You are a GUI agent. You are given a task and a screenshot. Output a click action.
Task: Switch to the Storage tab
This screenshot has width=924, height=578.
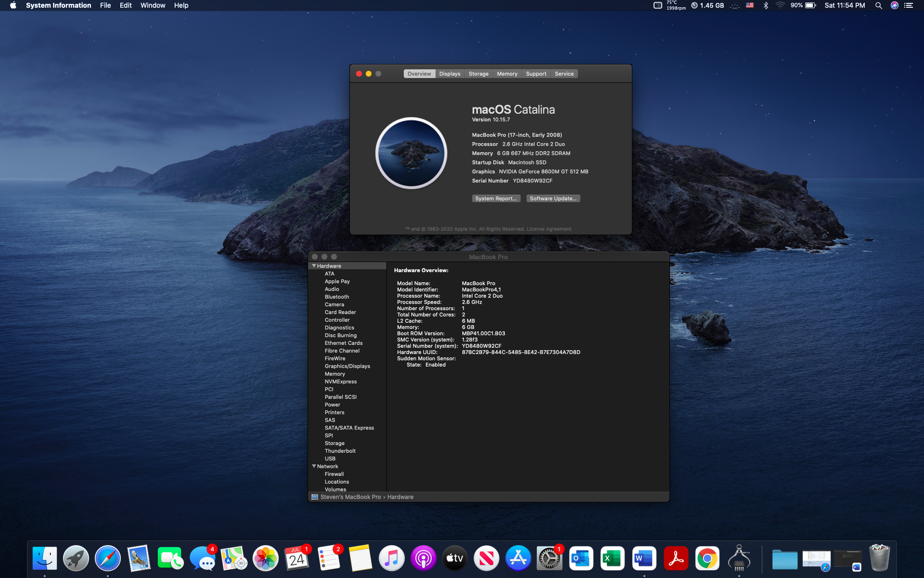point(478,74)
